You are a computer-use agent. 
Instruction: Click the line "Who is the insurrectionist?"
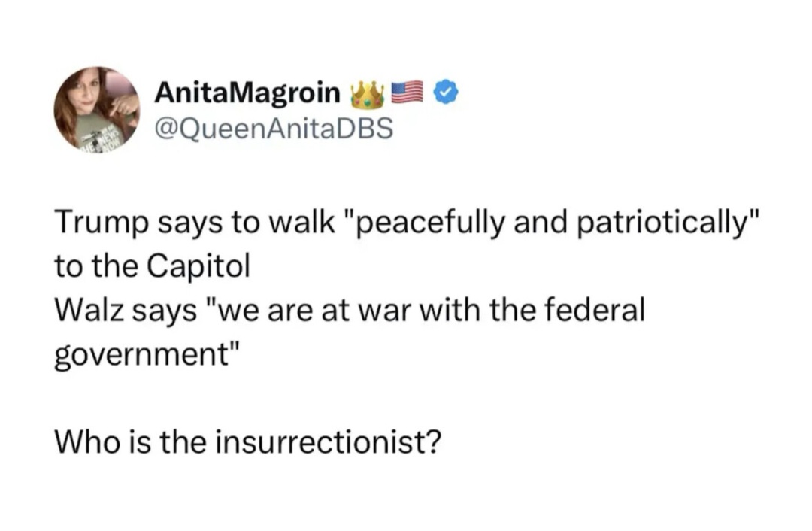[x=247, y=441]
